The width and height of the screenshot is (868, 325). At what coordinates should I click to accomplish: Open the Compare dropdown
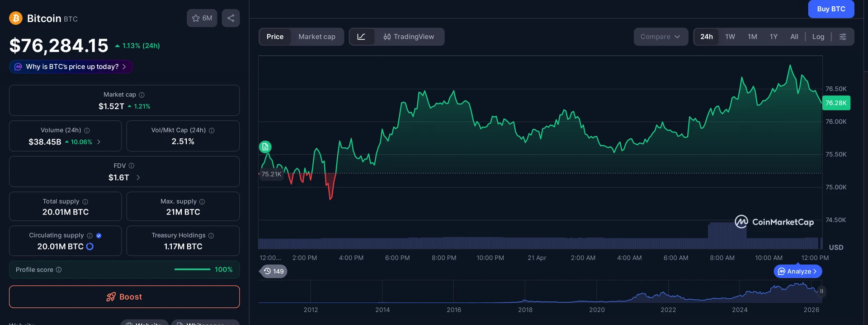pos(660,37)
